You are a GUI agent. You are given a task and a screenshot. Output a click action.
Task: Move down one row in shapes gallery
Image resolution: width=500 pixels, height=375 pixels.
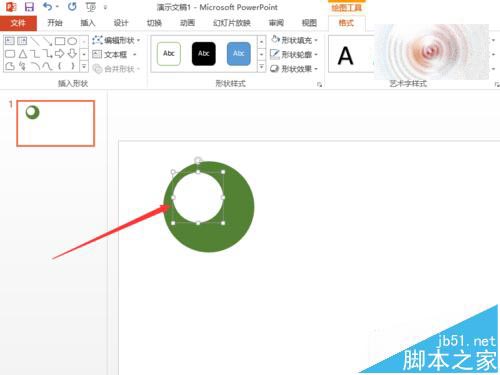click(x=84, y=54)
